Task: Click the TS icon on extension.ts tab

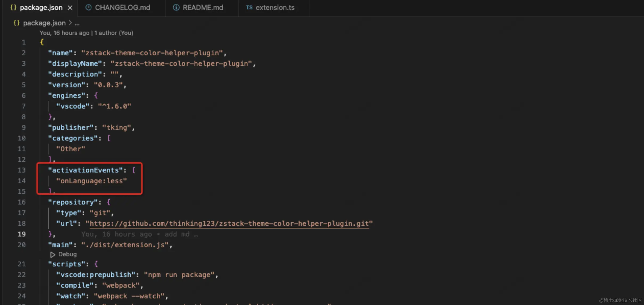Action: click(x=249, y=7)
